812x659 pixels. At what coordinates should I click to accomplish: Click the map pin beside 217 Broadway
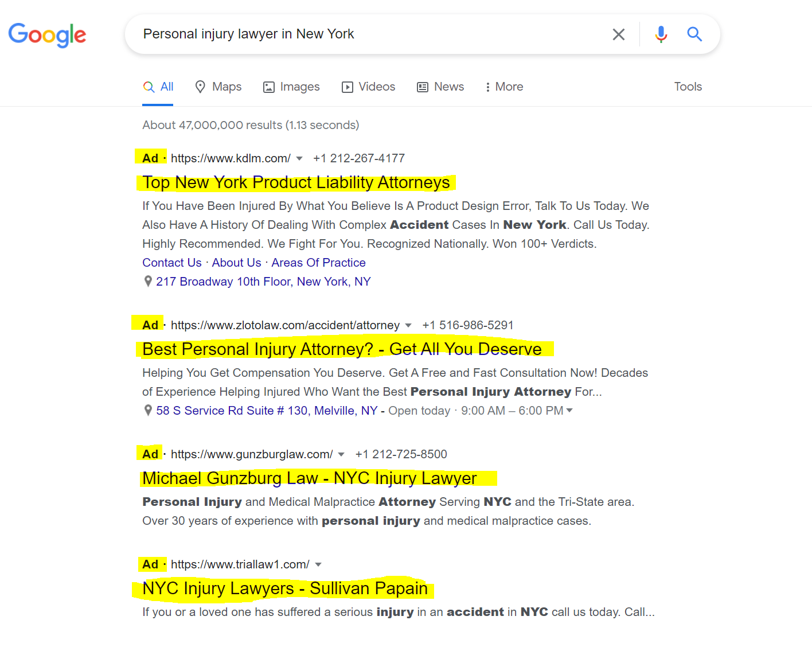tap(148, 282)
